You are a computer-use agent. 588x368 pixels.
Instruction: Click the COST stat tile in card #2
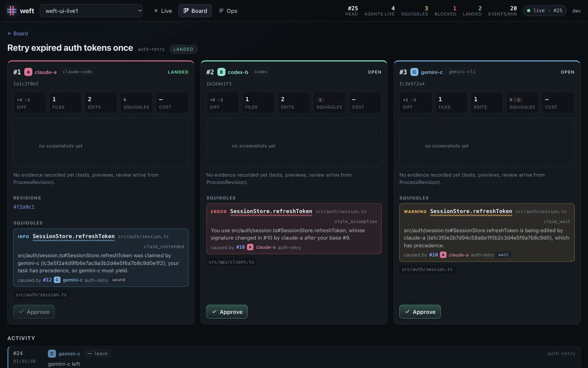[365, 102]
